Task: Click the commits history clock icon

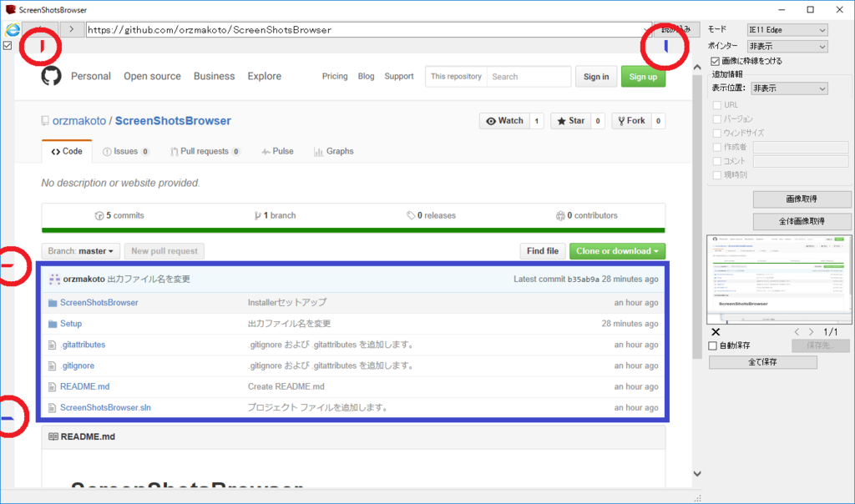Action: pos(99,216)
